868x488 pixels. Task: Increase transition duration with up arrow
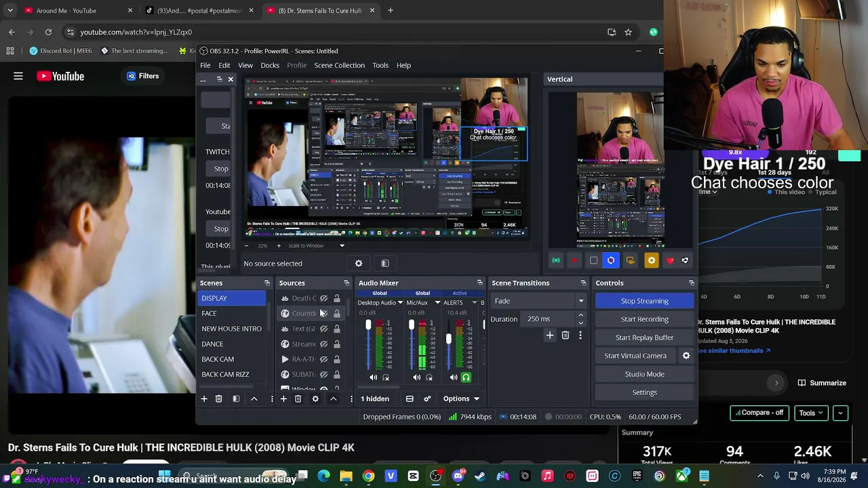[580, 315]
